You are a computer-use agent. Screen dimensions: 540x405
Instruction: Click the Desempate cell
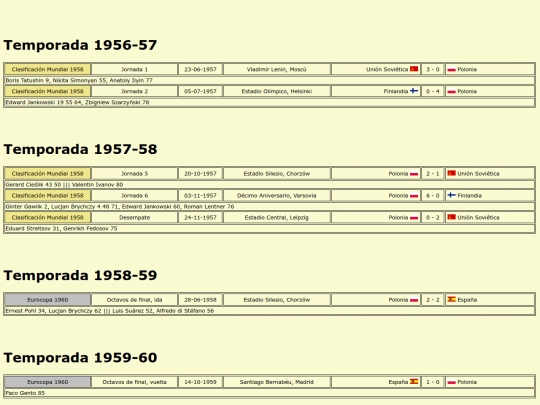tap(134, 218)
